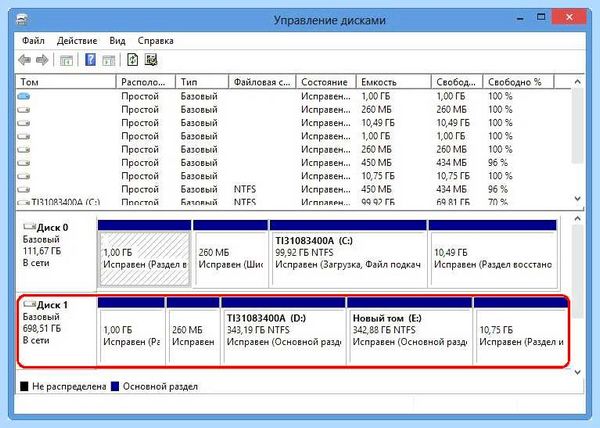Click the 111,67 ГБ size under Диск 0

pyautogui.click(x=42, y=251)
